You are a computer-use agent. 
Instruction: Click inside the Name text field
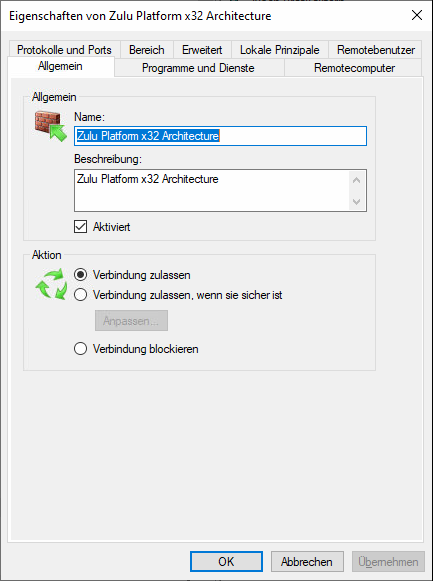pyautogui.click(x=220, y=136)
